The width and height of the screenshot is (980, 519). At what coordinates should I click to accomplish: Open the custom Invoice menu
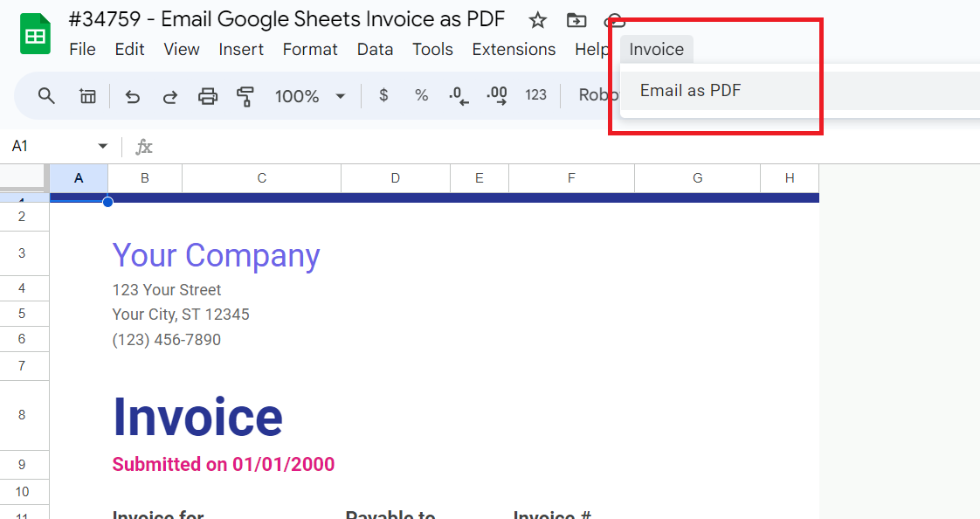tap(656, 50)
